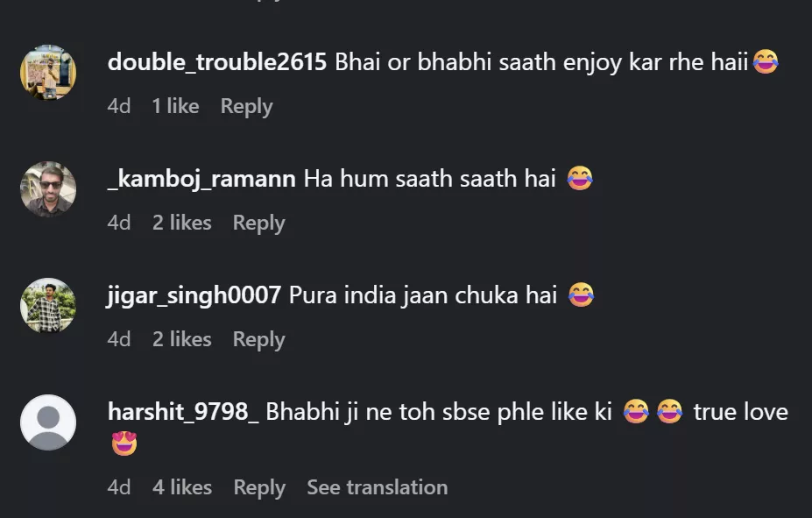
Task: Reply to _kamboj_ramann's comment
Action: pos(258,223)
